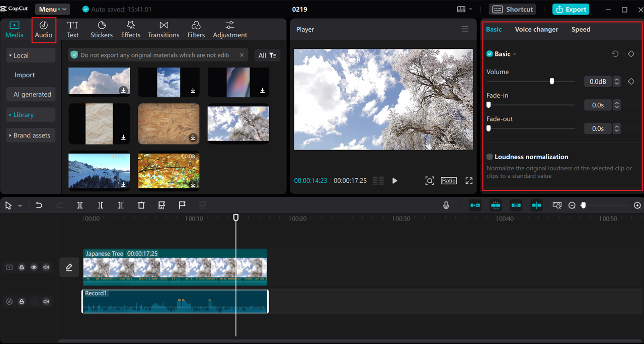Switch to the Text panel tab
The image size is (644, 344).
pyautogui.click(x=73, y=30)
